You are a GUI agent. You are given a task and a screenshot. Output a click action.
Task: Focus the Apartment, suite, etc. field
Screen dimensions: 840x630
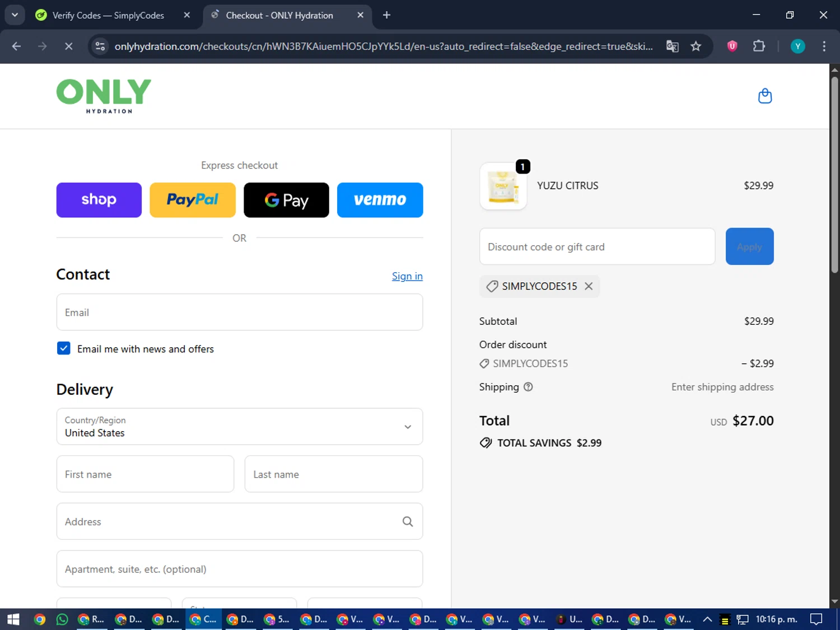[x=240, y=569]
